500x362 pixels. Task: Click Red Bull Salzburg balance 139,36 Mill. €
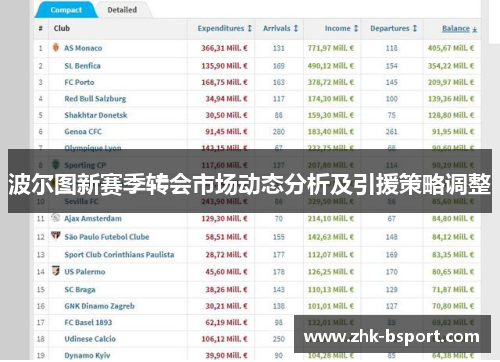(451, 99)
